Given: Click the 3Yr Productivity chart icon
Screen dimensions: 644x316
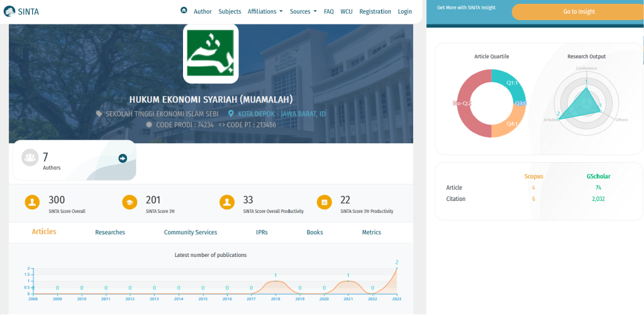Looking at the screenshot, I should [x=325, y=202].
